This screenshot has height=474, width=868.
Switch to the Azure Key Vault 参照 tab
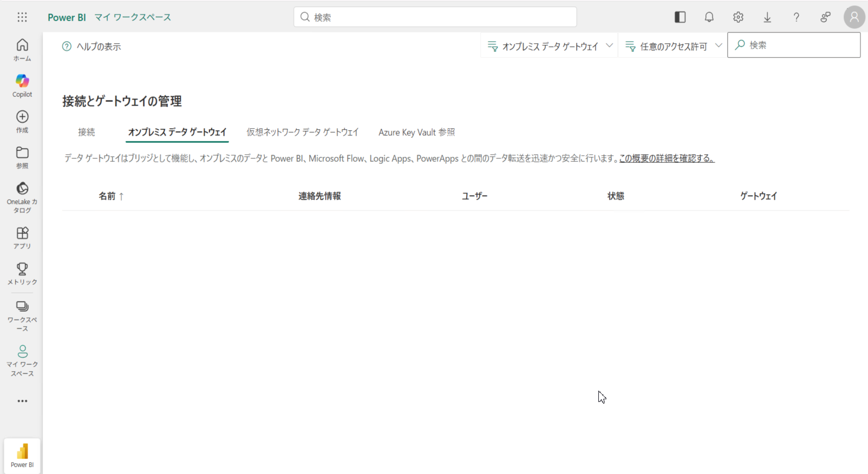416,132
